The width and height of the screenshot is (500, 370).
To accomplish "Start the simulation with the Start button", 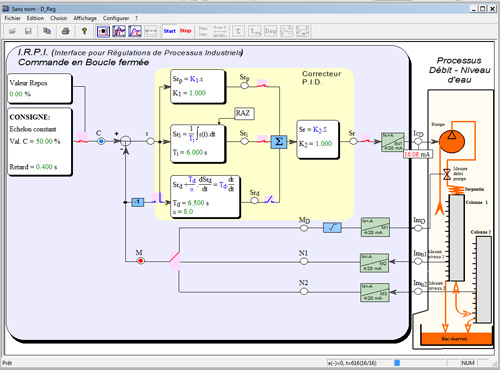I will click(x=170, y=31).
